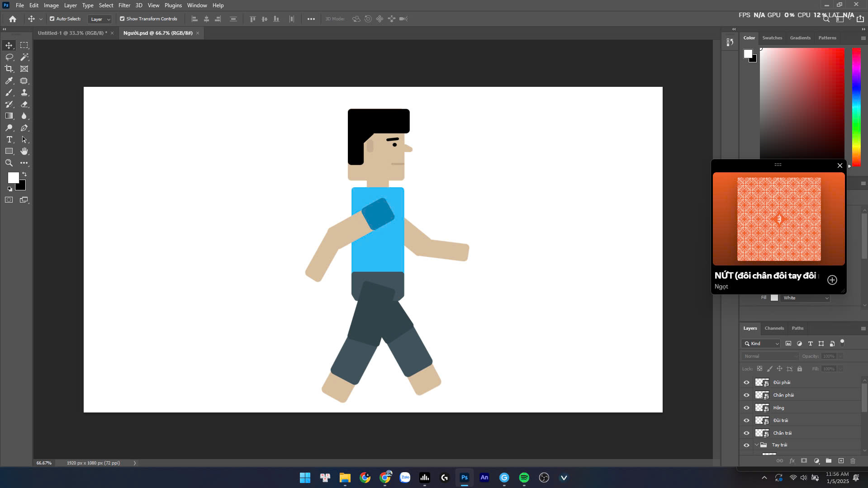
Task: Open the Kind filter dropdown
Action: point(761,344)
